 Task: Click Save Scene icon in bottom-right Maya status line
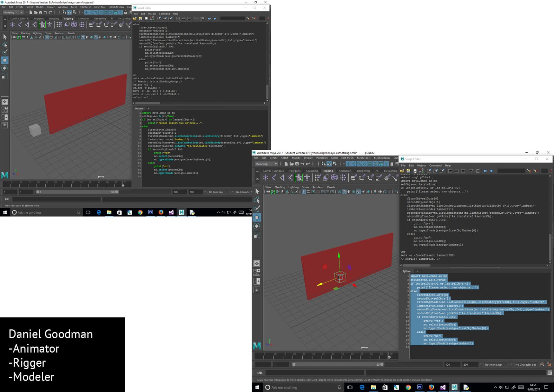(x=297, y=164)
